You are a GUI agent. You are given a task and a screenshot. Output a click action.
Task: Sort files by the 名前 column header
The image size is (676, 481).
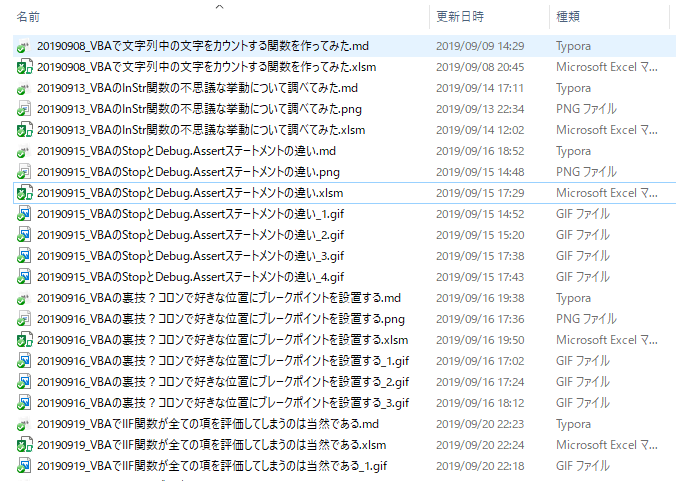28,17
